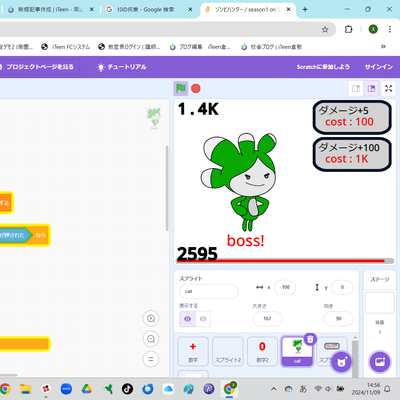Click Scratchに参加しよう link
The width and height of the screenshot is (400, 400).
323,67
